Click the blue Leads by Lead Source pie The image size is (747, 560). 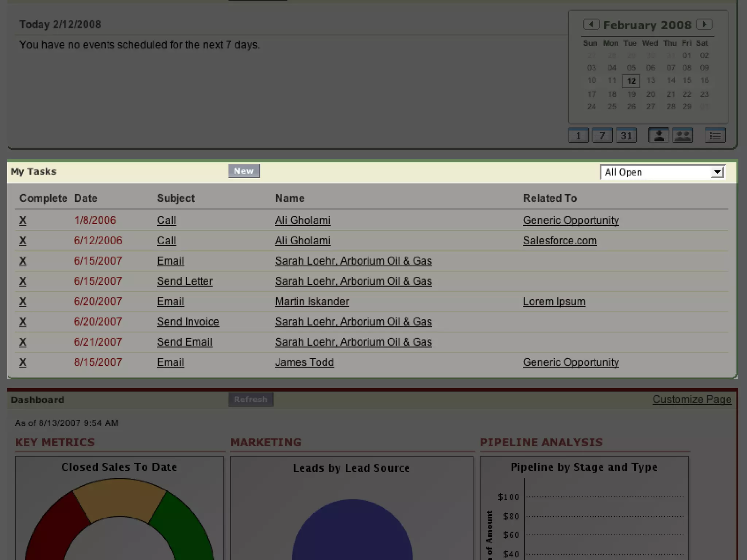click(352, 532)
